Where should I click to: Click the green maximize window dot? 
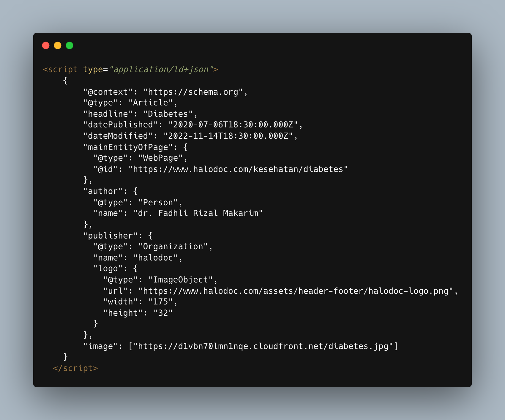point(70,45)
